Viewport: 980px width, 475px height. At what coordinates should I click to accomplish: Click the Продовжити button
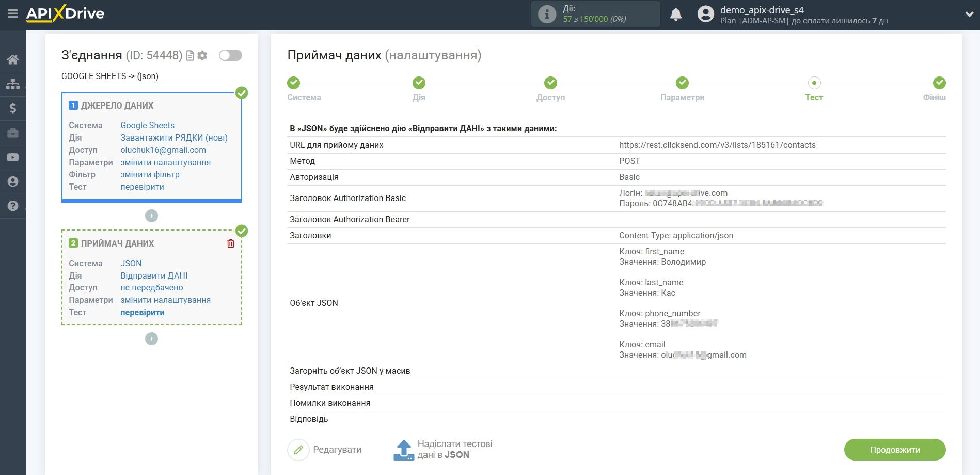pyautogui.click(x=895, y=450)
